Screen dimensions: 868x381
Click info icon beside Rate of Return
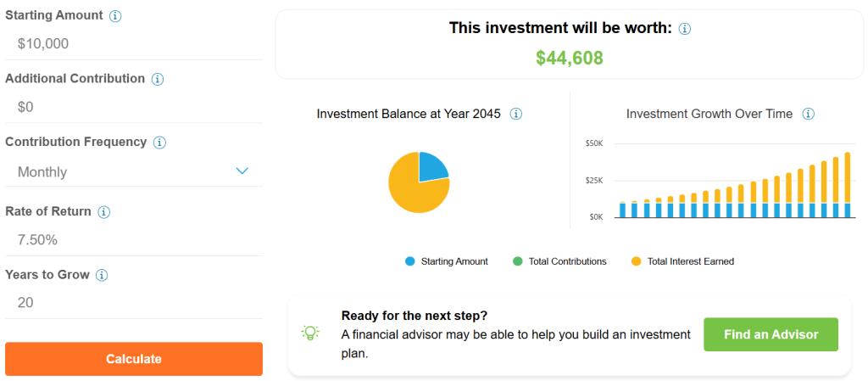[x=103, y=212]
